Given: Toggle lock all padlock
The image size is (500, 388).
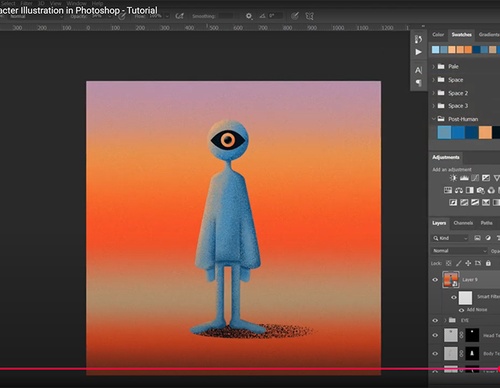Looking at the screenshot, I should pos(488,263).
